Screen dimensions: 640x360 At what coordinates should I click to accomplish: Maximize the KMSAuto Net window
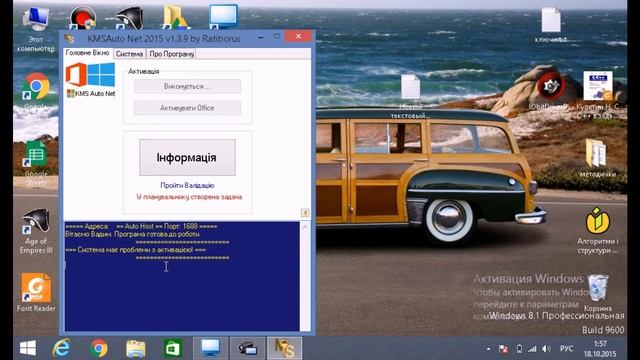click(x=277, y=37)
